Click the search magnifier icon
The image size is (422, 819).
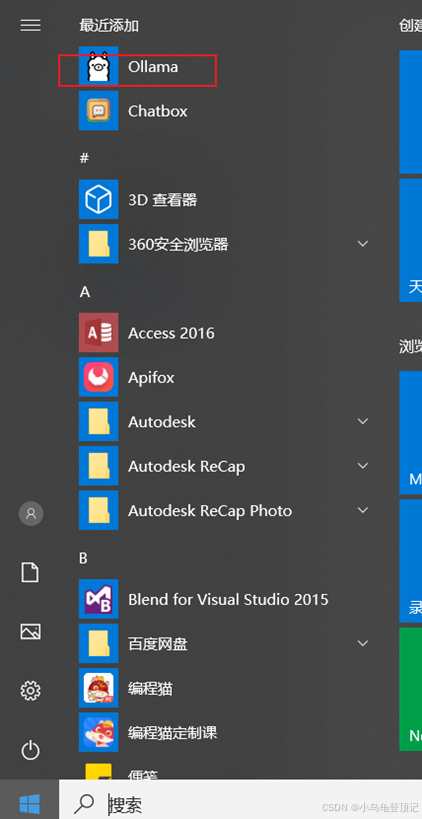tap(84, 804)
